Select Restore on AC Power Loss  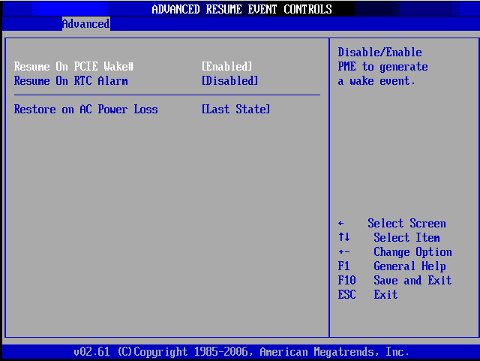tap(86, 109)
